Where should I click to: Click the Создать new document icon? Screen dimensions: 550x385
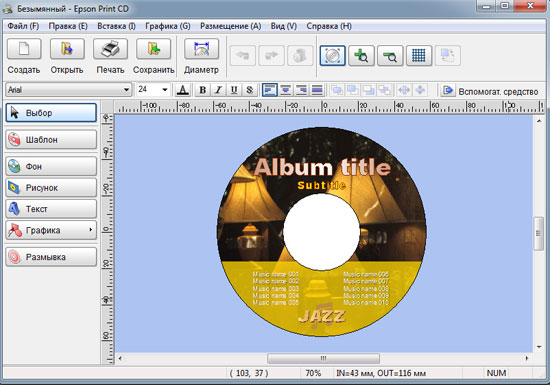tap(24, 49)
